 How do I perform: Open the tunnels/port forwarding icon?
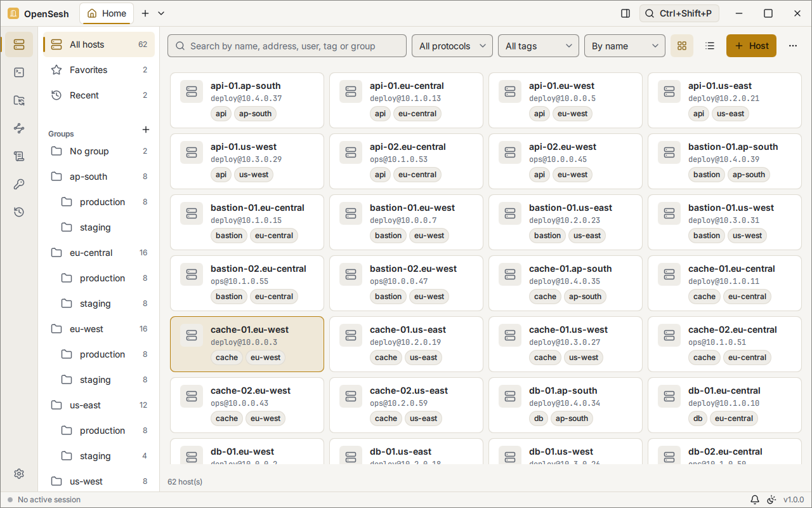coord(19,128)
